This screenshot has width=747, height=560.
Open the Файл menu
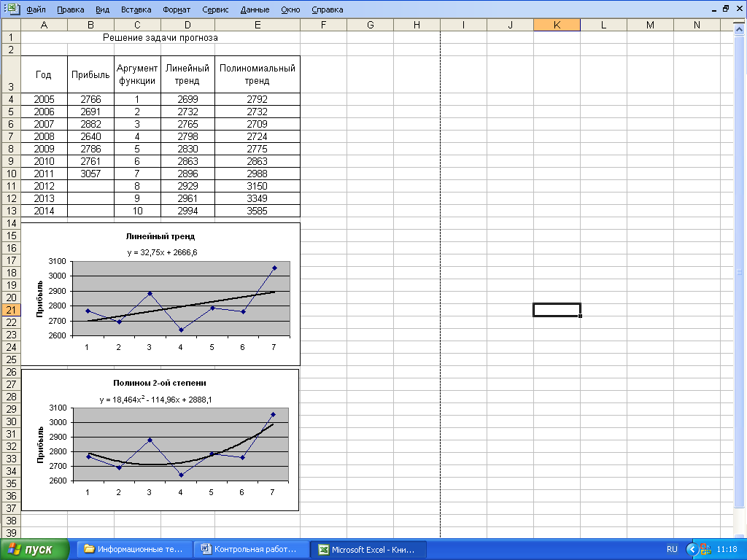pyautogui.click(x=36, y=9)
